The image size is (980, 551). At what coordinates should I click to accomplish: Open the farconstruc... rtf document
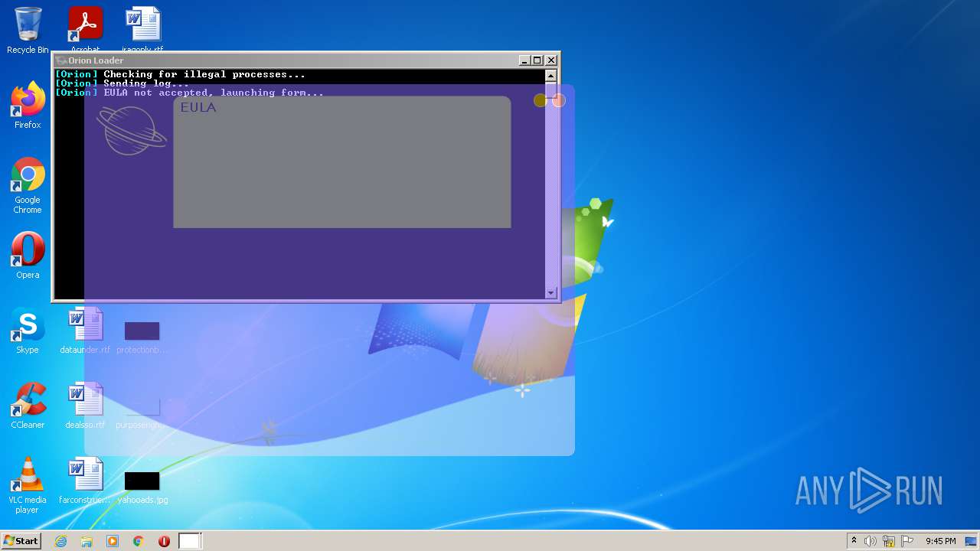point(85,481)
